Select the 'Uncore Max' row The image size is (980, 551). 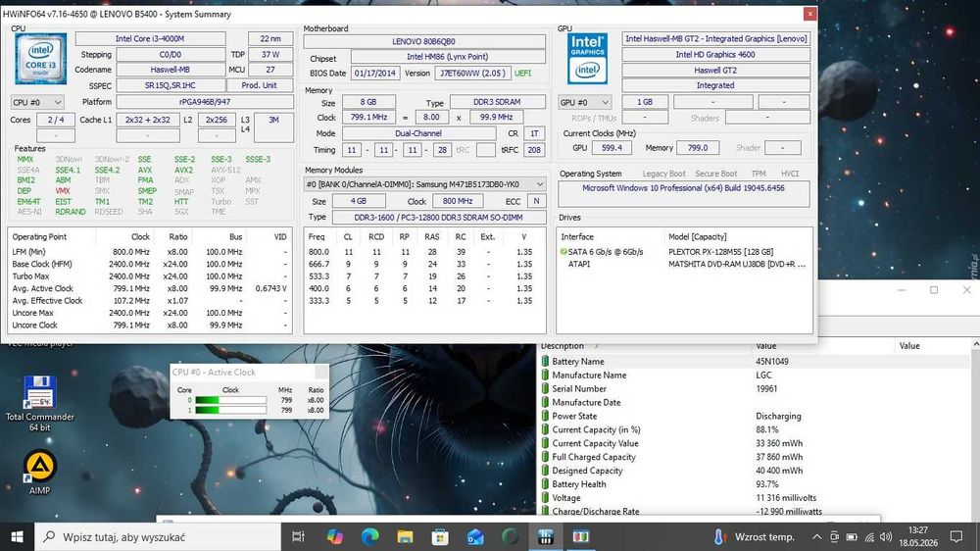coord(149,313)
